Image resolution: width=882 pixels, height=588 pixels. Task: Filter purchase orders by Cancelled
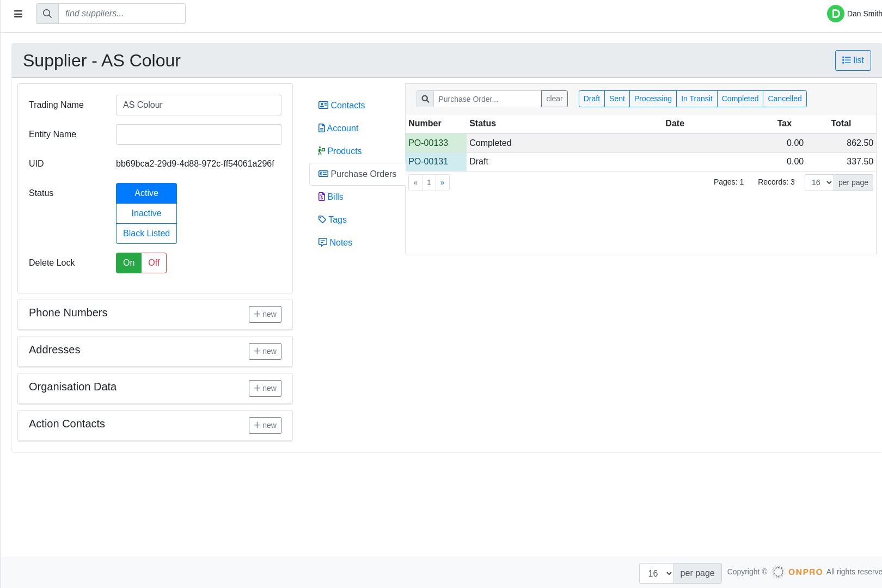pos(785,99)
